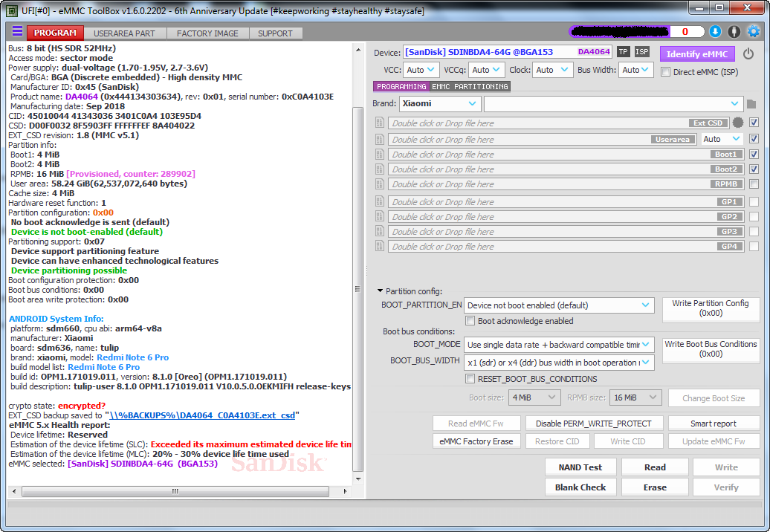The height and width of the screenshot is (532, 770).
Task: Open the EXT_CSD backup file link
Action: (202, 415)
